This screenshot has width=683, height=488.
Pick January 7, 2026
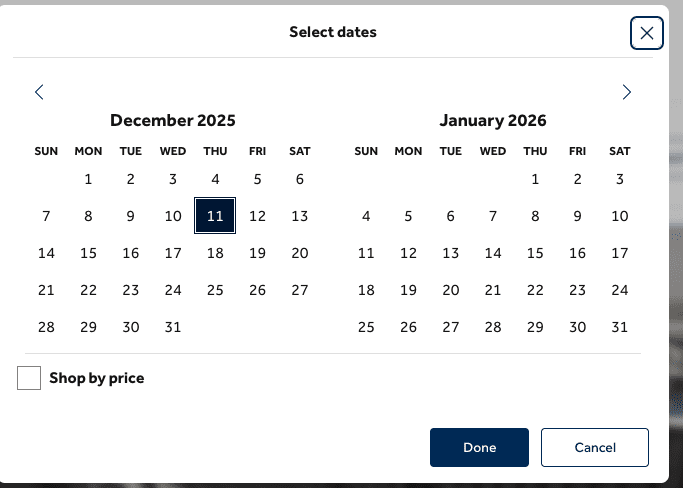coord(493,216)
